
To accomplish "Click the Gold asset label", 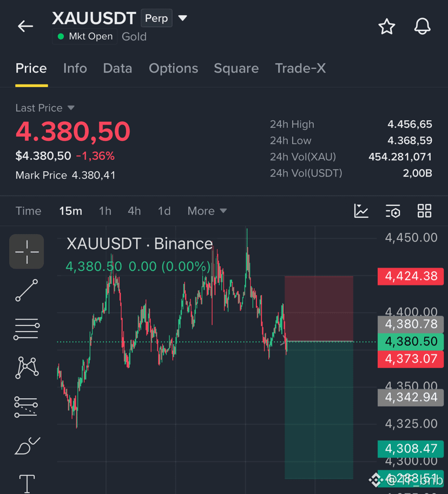I will 134,36.
